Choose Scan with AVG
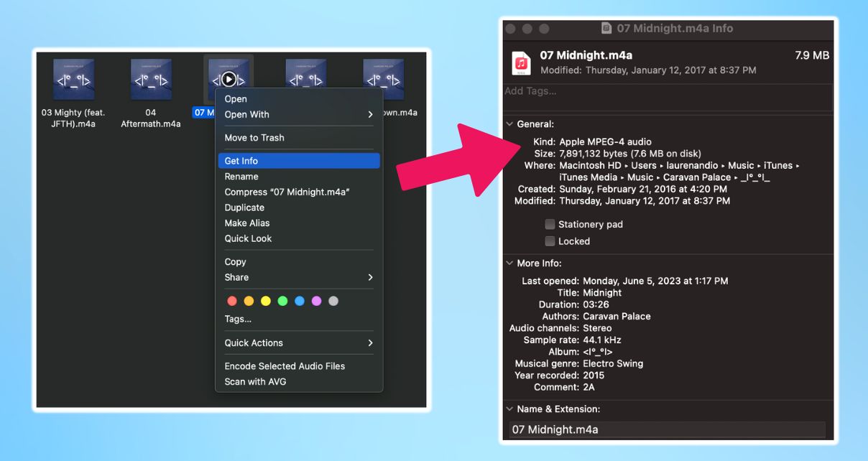The height and width of the screenshot is (461, 868). point(255,381)
